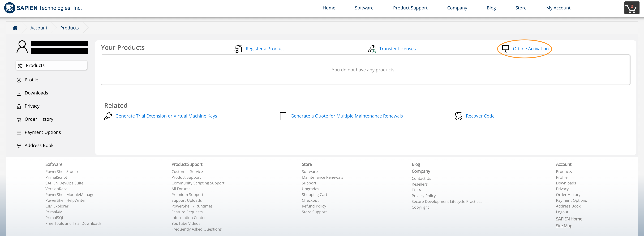644x236 pixels.
Task: Open Generate Trial Extension or VM Keys
Action: [166, 116]
